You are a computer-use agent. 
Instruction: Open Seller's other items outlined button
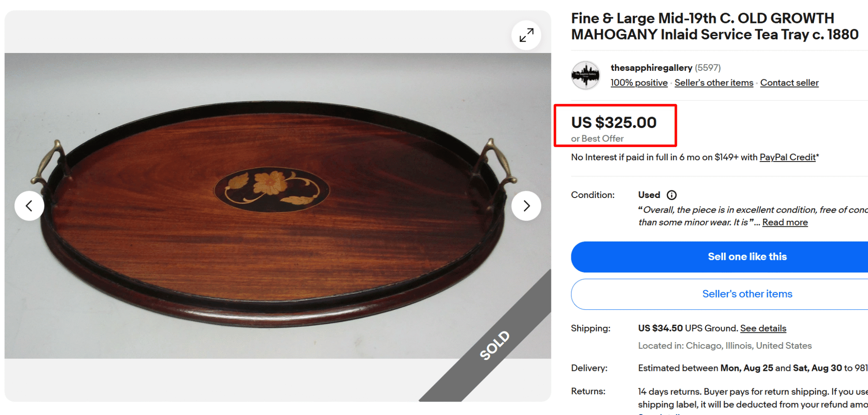tap(747, 294)
